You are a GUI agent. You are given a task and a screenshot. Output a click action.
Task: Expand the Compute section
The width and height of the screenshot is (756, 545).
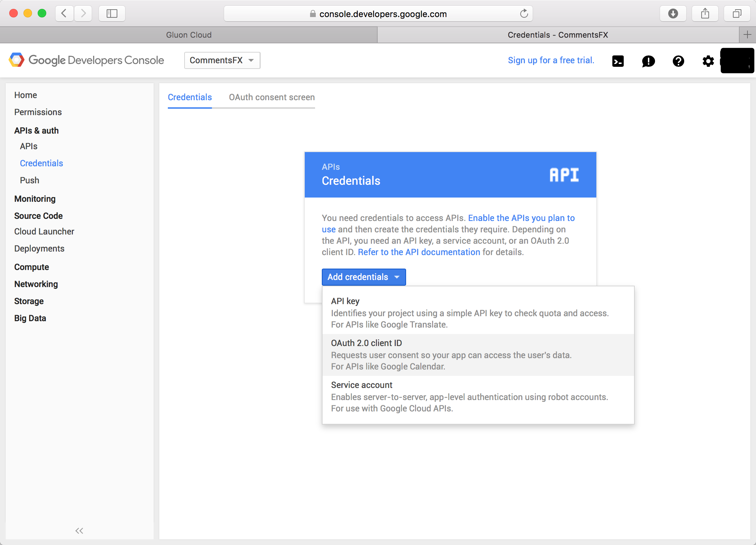[32, 267]
